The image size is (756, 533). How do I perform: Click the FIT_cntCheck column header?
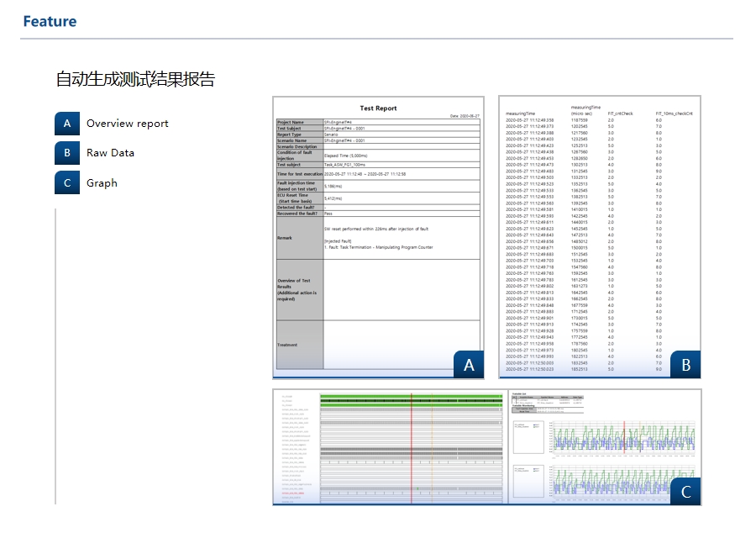(620, 113)
